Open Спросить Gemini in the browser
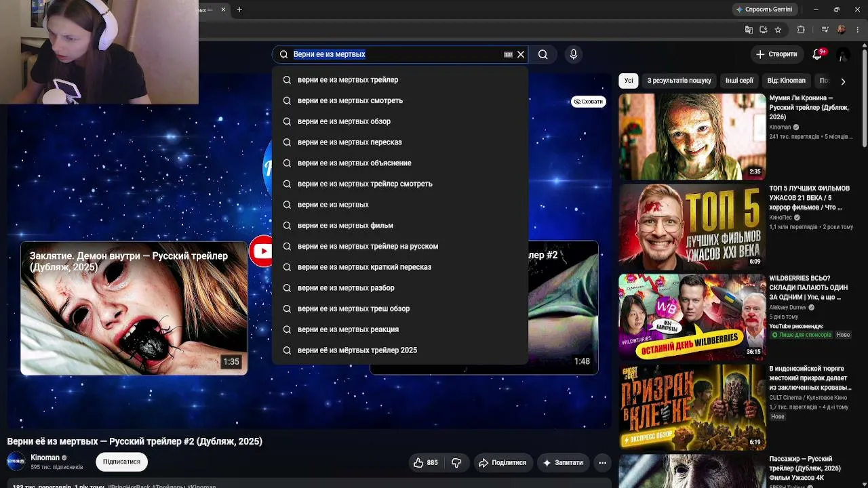 [x=764, y=9]
